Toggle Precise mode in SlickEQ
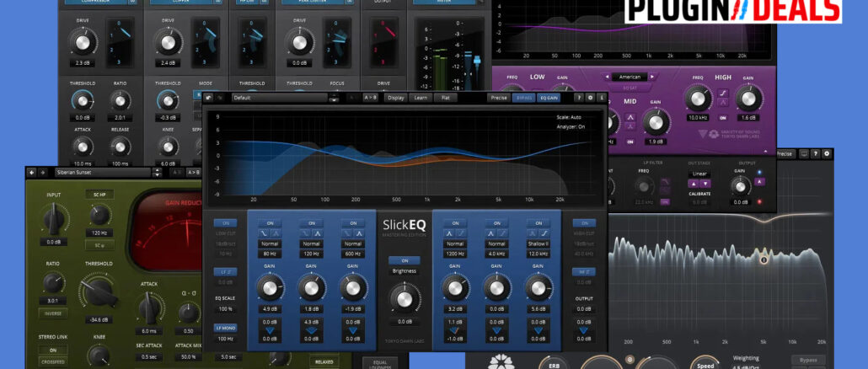 point(498,98)
